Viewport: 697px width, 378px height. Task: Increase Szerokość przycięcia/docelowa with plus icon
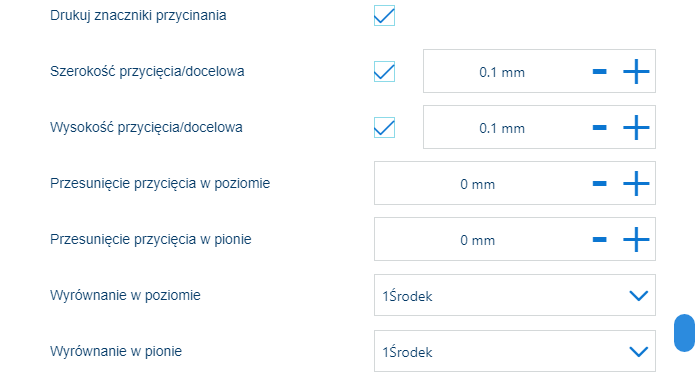[636, 72]
